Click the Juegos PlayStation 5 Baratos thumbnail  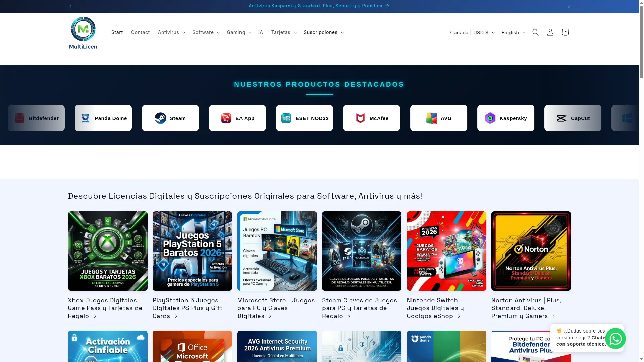(x=192, y=251)
